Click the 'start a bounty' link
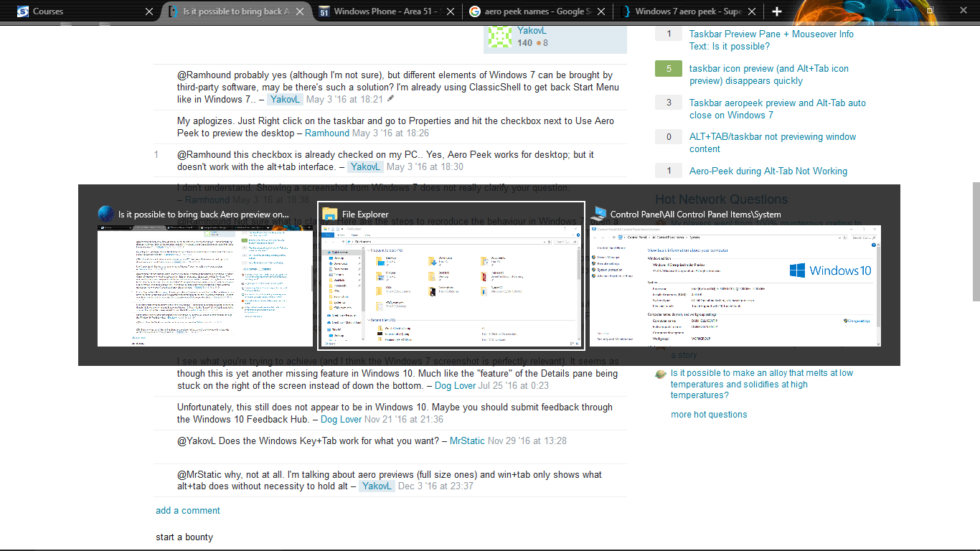The width and height of the screenshot is (980, 551). (184, 537)
